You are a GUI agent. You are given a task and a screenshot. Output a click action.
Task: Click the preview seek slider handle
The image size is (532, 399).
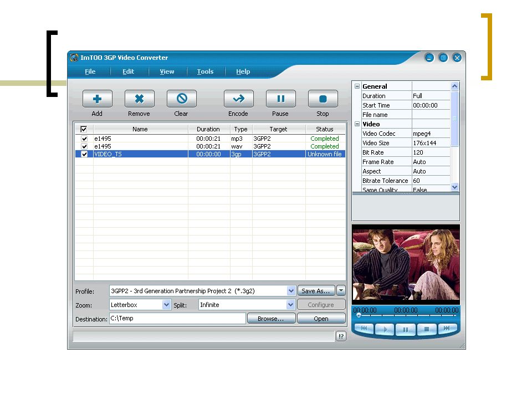click(359, 315)
